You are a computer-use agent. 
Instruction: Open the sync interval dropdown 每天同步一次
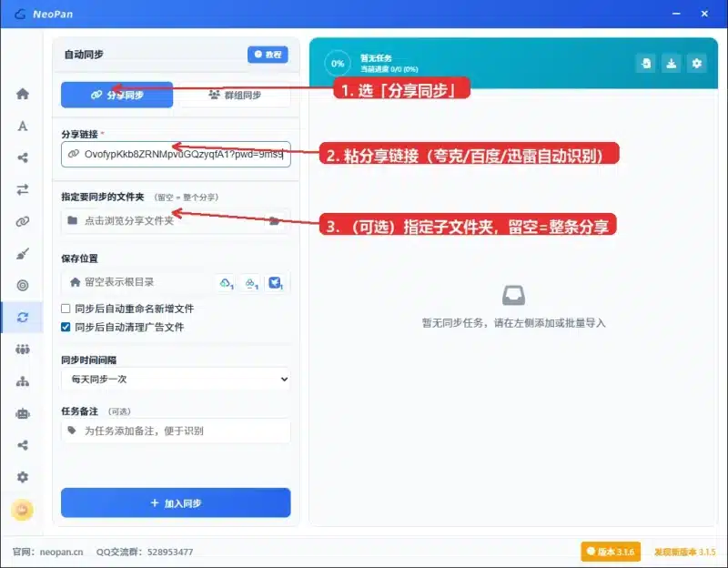[x=176, y=379]
